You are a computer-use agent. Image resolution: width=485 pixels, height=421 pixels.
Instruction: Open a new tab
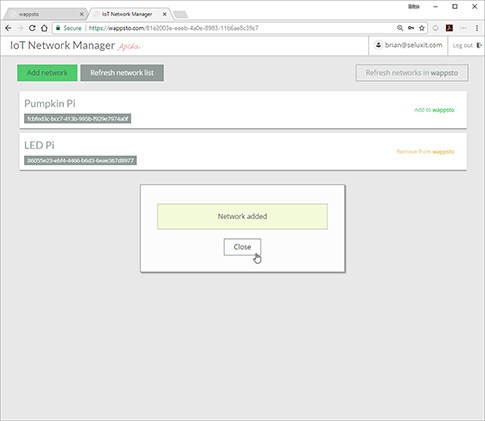(x=181, y=15)
